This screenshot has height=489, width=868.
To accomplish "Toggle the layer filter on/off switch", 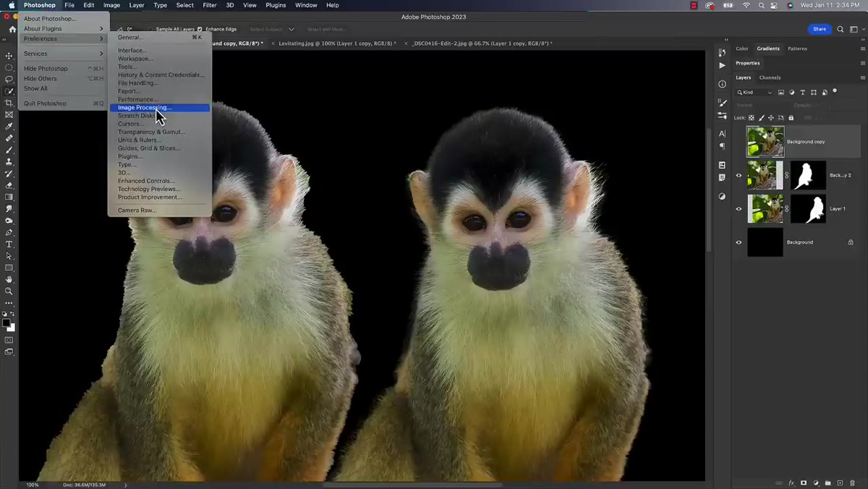I will [x=835, y=91].
